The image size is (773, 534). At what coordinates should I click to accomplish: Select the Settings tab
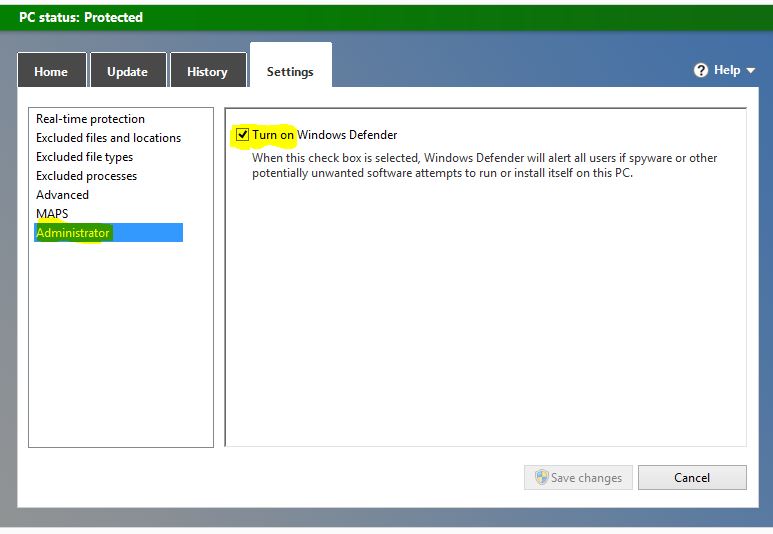[290, 65]
